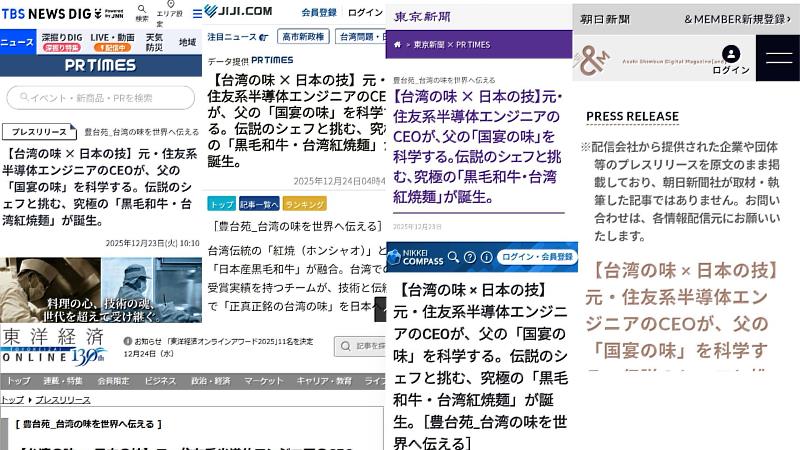The height and width of the screenshot is (450, 800).
Task: Click the JIJI 注目ニュース label
Action: (x=232, y=37)
